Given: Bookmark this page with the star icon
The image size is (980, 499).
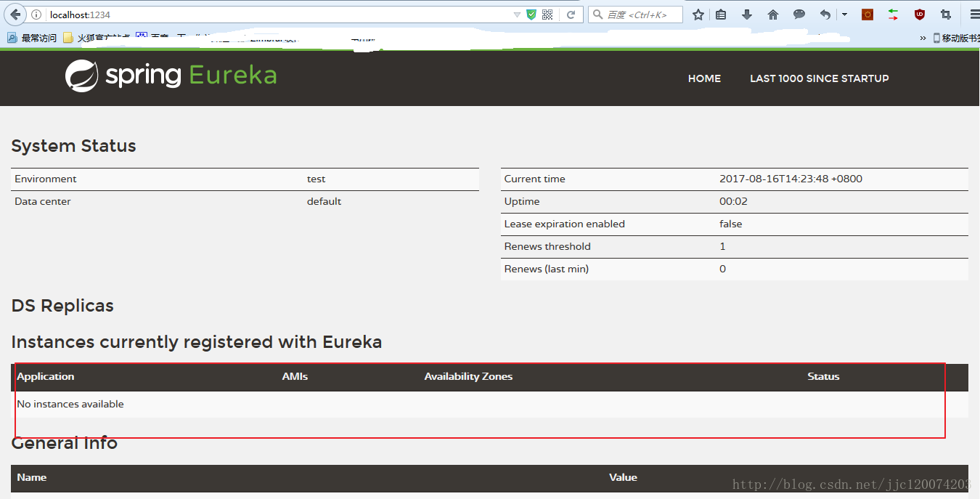Looking at the screenshot, I should [698, 15].
